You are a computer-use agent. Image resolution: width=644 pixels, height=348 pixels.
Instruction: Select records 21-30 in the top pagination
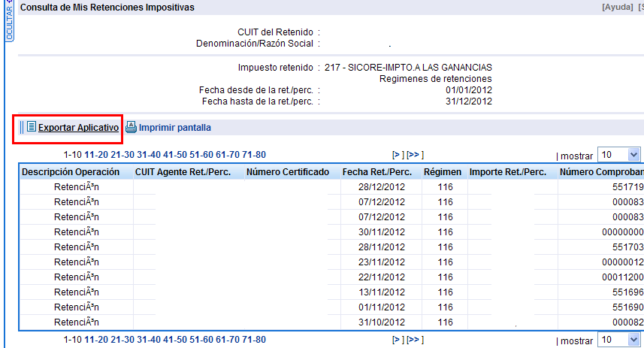tap(122, 155)
